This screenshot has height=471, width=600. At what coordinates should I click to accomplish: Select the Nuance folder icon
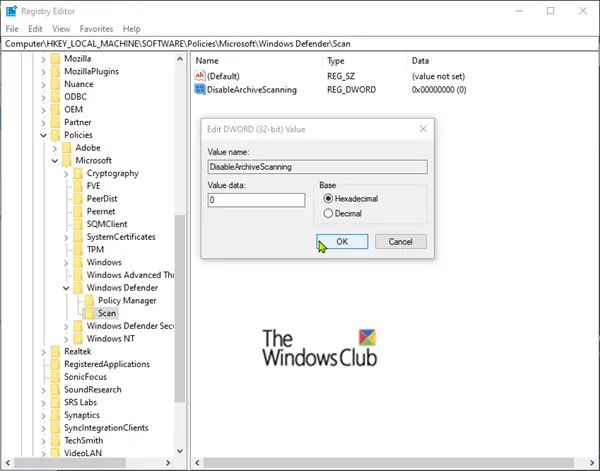click(x=55, y=84)
